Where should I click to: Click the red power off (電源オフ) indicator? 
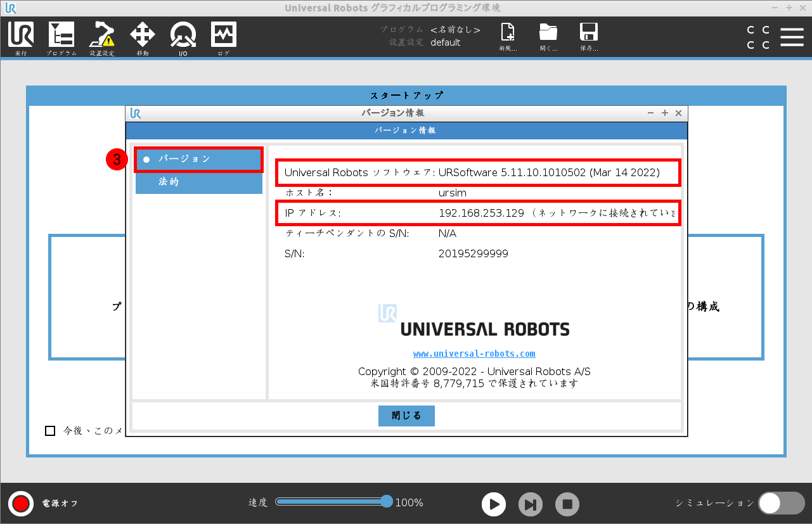[21, 504]
